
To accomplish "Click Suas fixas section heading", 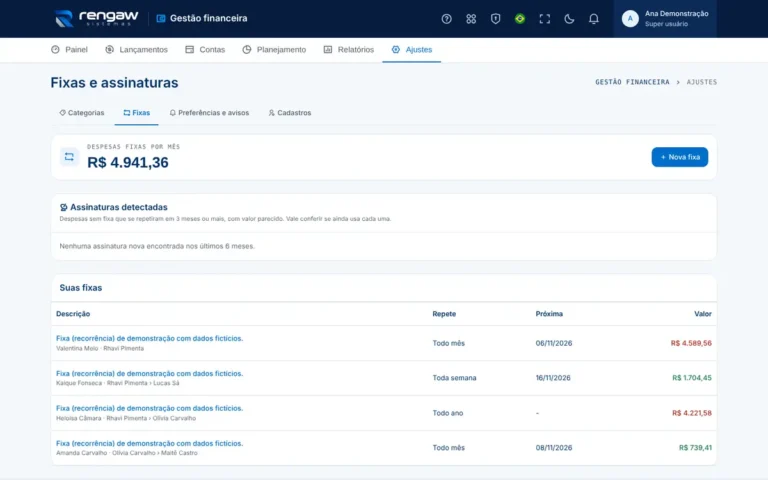I will [81, 288].
